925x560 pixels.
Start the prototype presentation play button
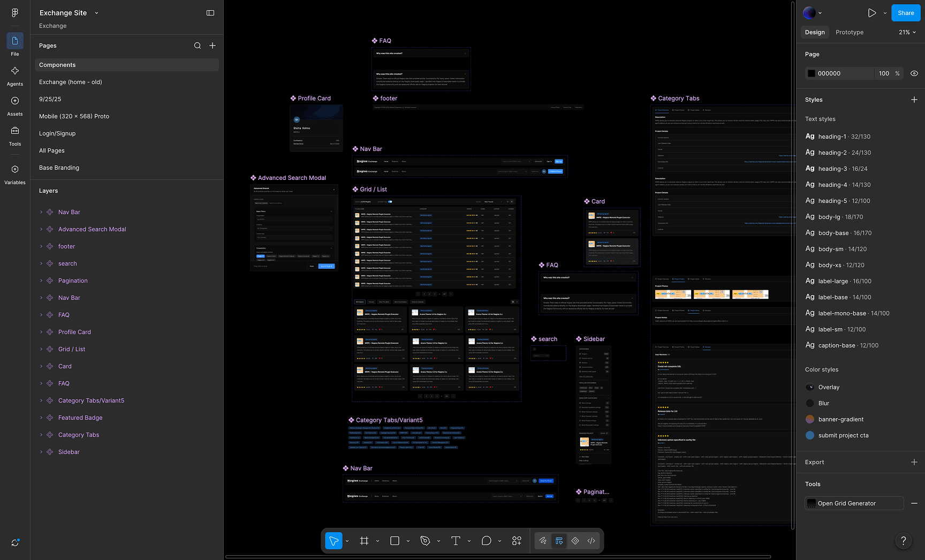coord(872,13)
